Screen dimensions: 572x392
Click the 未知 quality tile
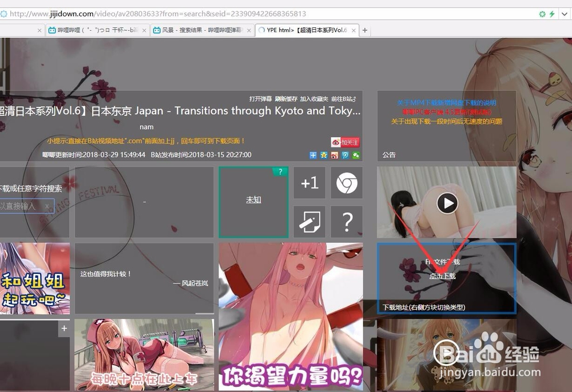(x=253, y=202)
